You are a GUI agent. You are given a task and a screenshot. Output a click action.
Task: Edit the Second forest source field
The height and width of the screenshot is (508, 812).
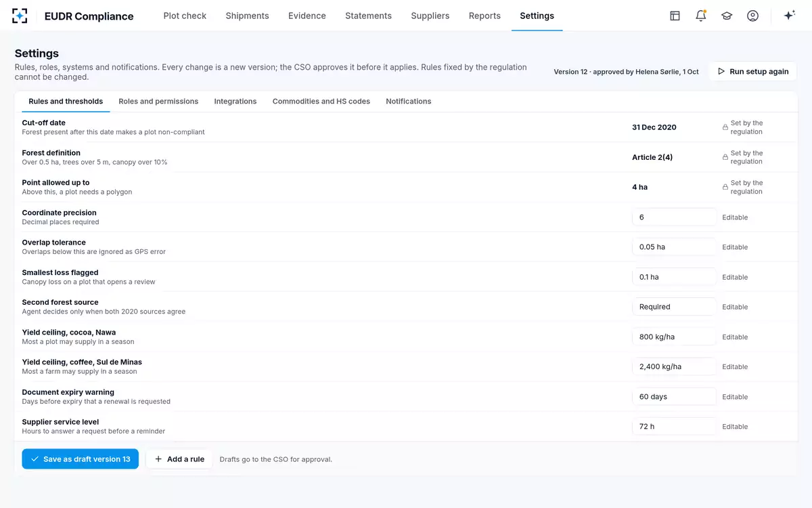tap(674, 307)
